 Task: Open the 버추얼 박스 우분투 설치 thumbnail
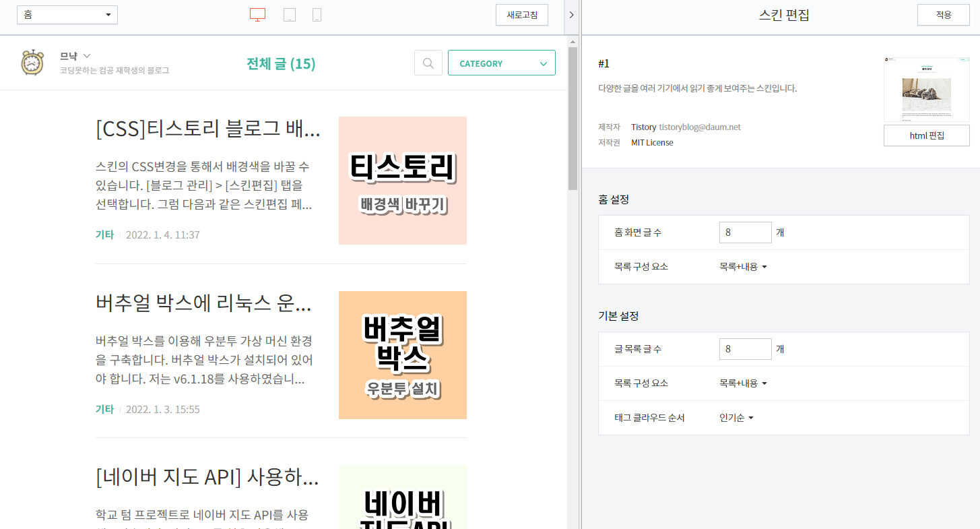403,355
